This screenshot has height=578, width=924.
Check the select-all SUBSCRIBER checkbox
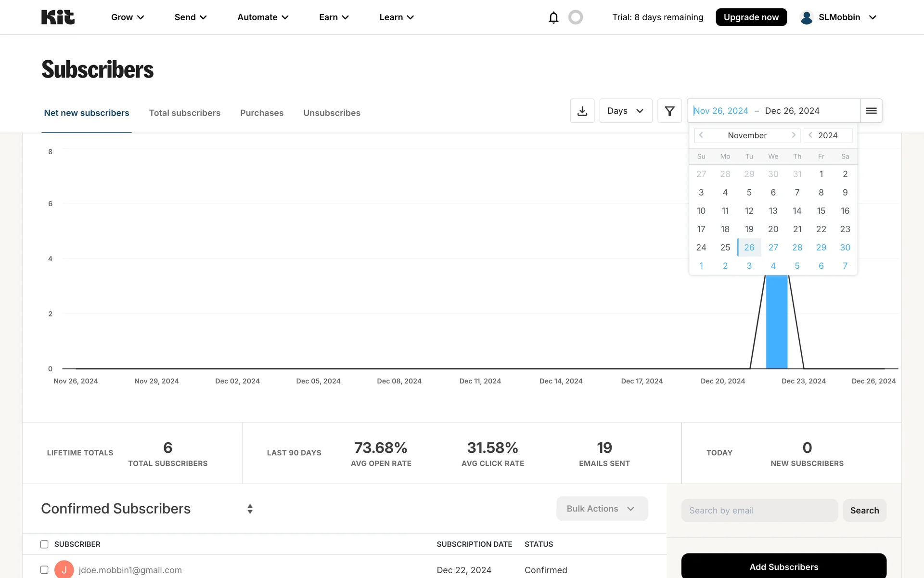(44, 544)
